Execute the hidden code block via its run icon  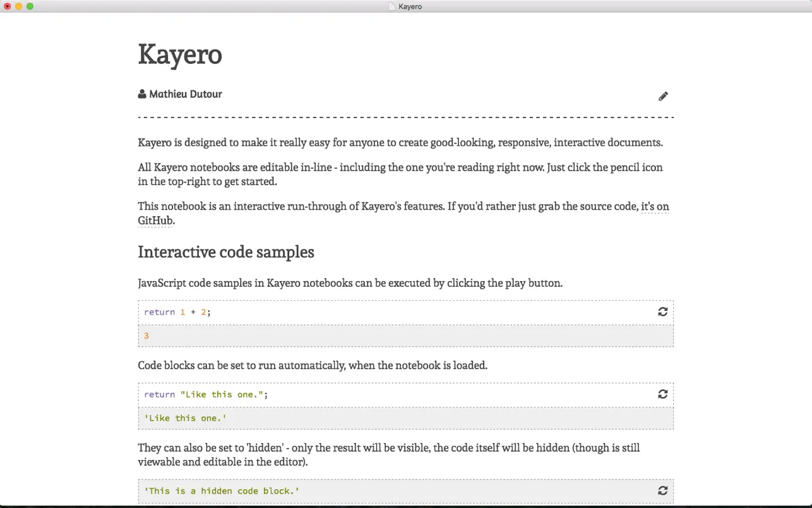(662, 490)
